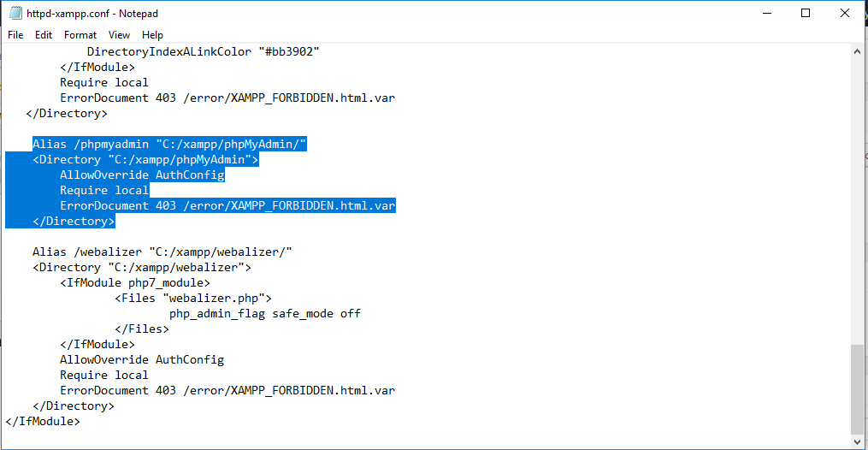Image resolution: width=868 pixels, height=450 pixels.
Task: Click the highlighted AllowOverride AuthConfig line
Action: pyautogui.click(x=141, y=175)
